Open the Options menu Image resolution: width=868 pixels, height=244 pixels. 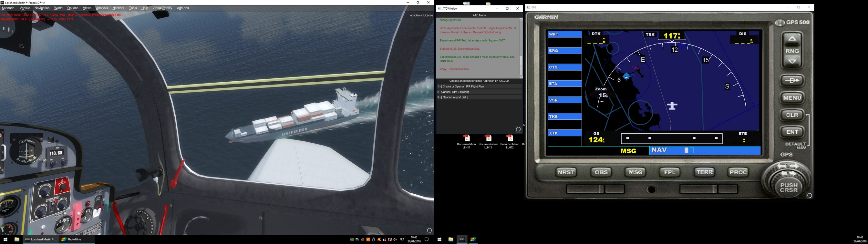[73, 8]
